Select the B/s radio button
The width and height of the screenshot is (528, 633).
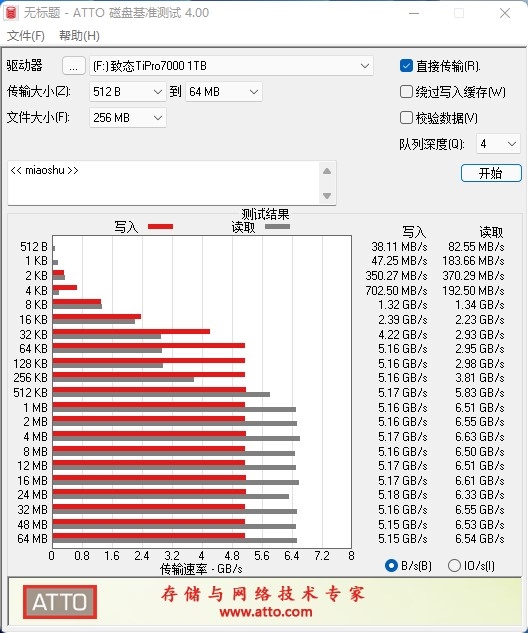391,566
